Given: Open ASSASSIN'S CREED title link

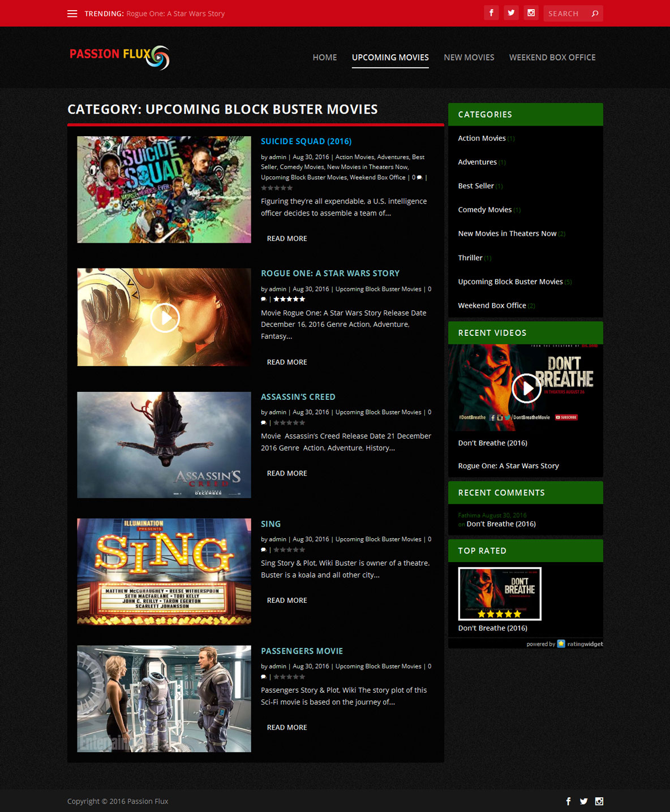Looking at the screenshot, I should pos(298,397).
